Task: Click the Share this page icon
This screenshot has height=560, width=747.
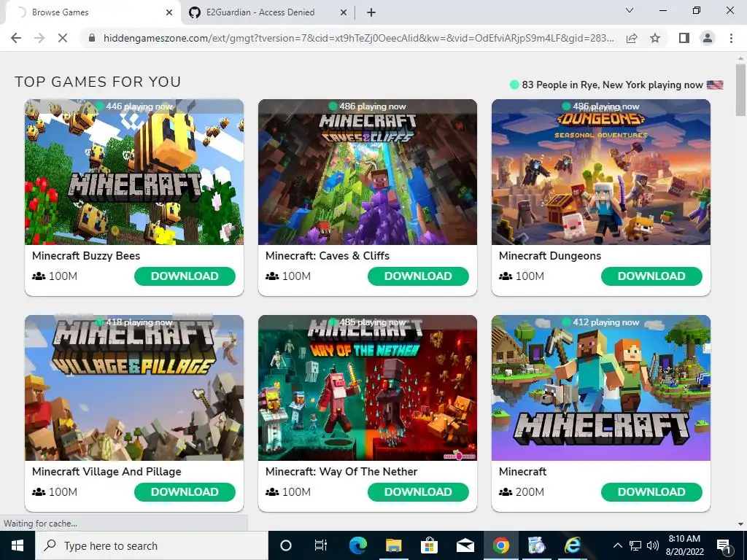Action: point(632,38)
